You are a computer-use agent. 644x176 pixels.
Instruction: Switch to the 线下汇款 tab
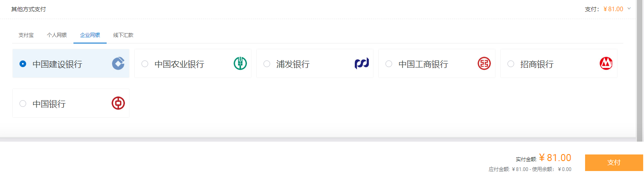click(123, 35)
